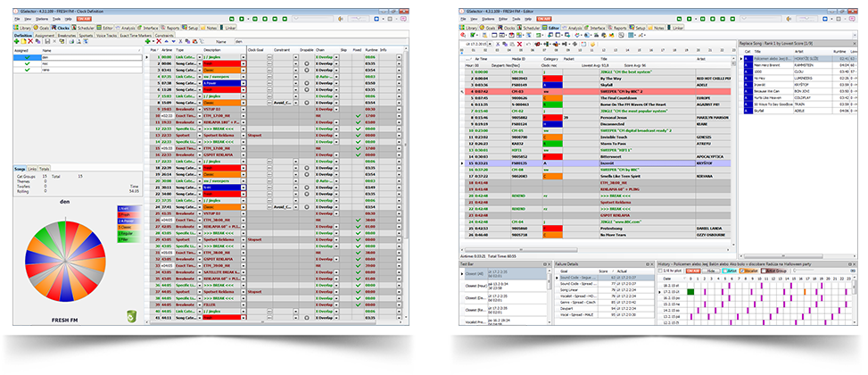Open the Info dropdown at the end of clock row 1
Viewport: 868px width, 375px height.
399,57
